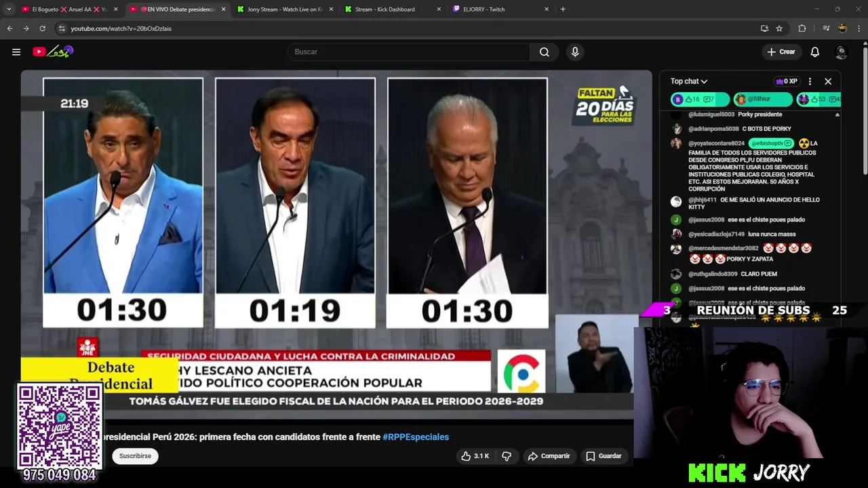Close the Kick Dashboard tab
This screenshot has width=868, height=488.
(439, 9)
